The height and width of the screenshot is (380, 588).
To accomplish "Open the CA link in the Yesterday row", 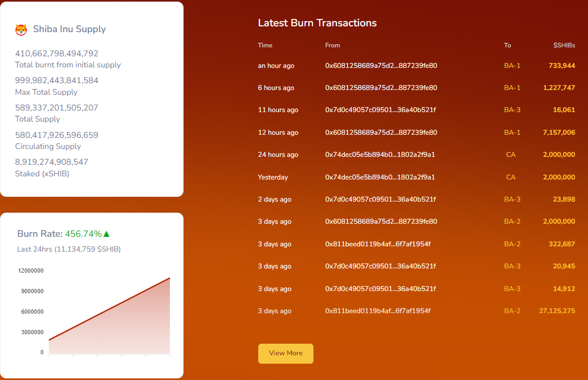I will (511, 177).
